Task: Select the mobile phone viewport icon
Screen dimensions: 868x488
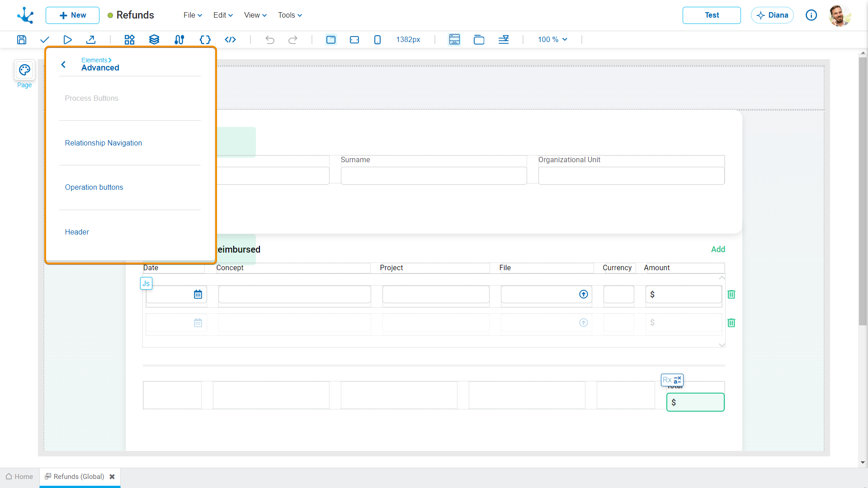Action: tap(377, 40)
